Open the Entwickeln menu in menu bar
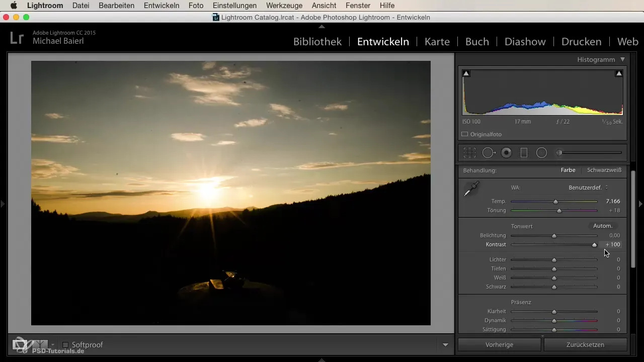The width and height of the screenshot is (644, 362). tap(162, 6)
